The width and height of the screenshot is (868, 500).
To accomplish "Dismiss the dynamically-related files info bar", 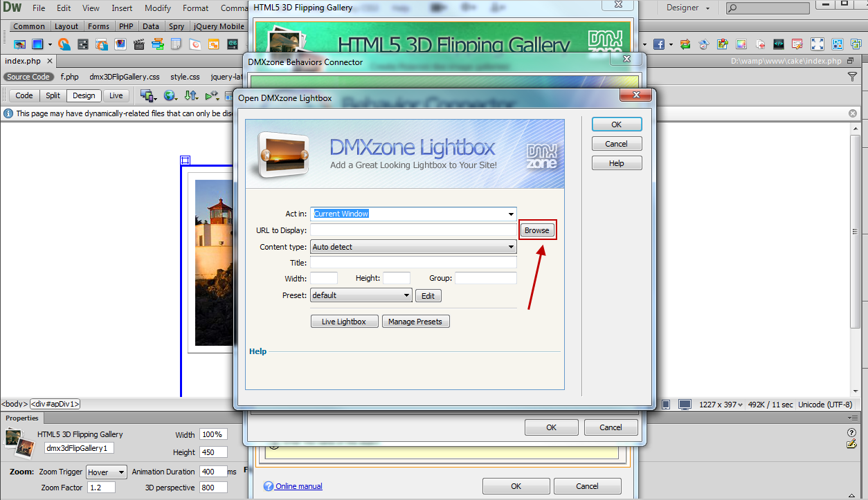I will pos(853,113).
